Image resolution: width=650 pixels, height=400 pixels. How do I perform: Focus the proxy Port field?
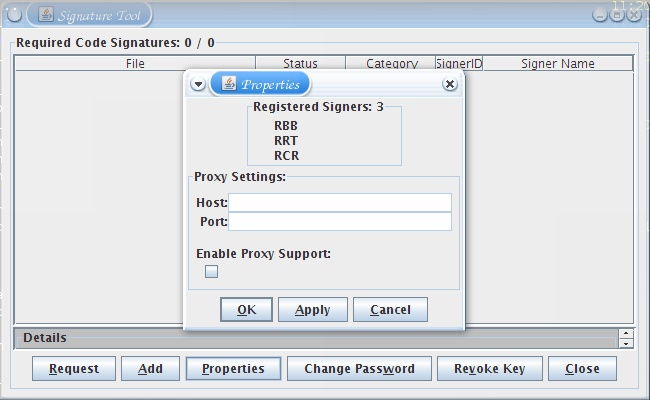(x=340, y=222)
